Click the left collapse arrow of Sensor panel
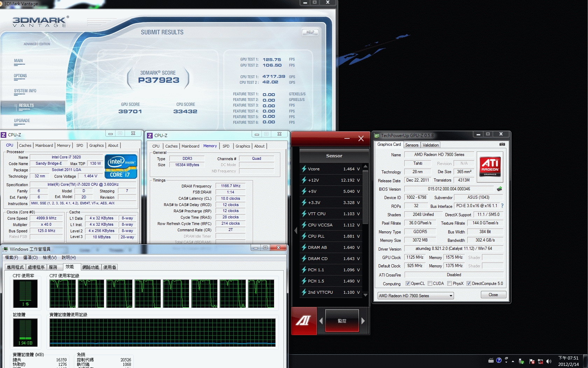The height and width of the screenshot is (368, 588). (295, 231)
